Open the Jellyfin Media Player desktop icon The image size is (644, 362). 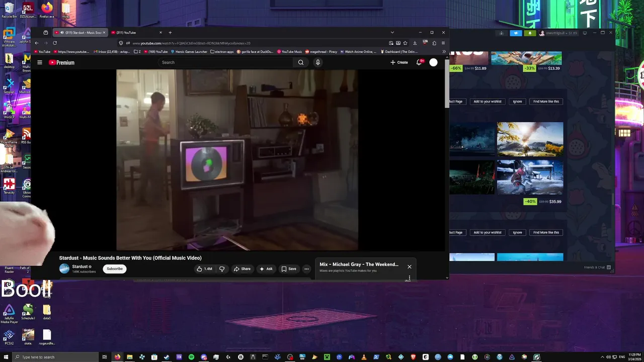[9, 313]
